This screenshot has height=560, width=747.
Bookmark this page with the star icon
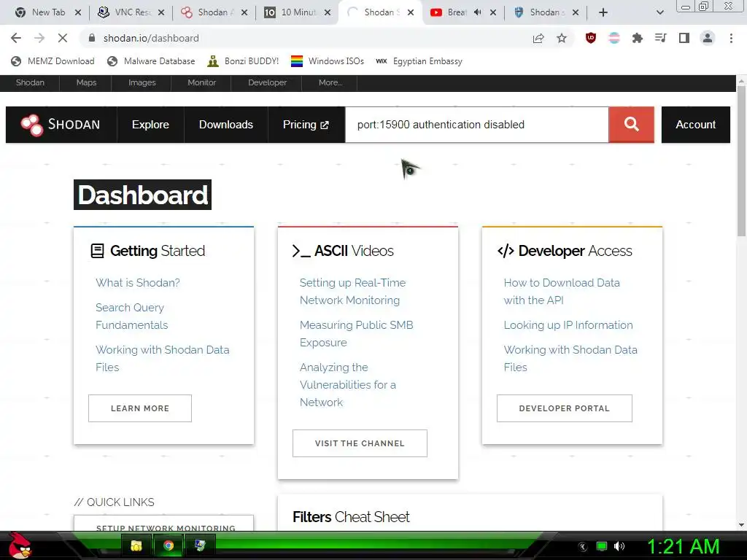point(562,38)
